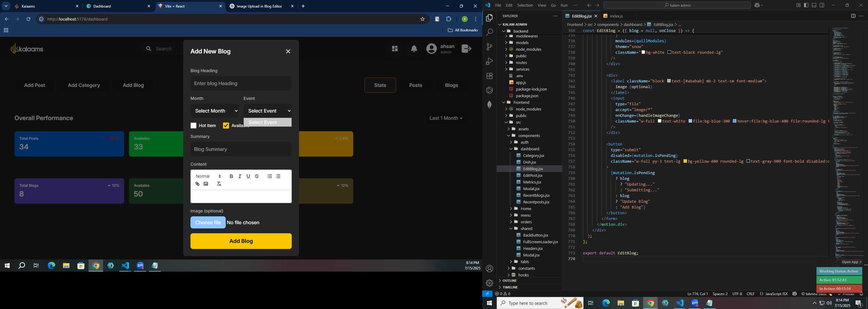
Task: Apply strikethrough in the content editor
Action: pos(257,176)
